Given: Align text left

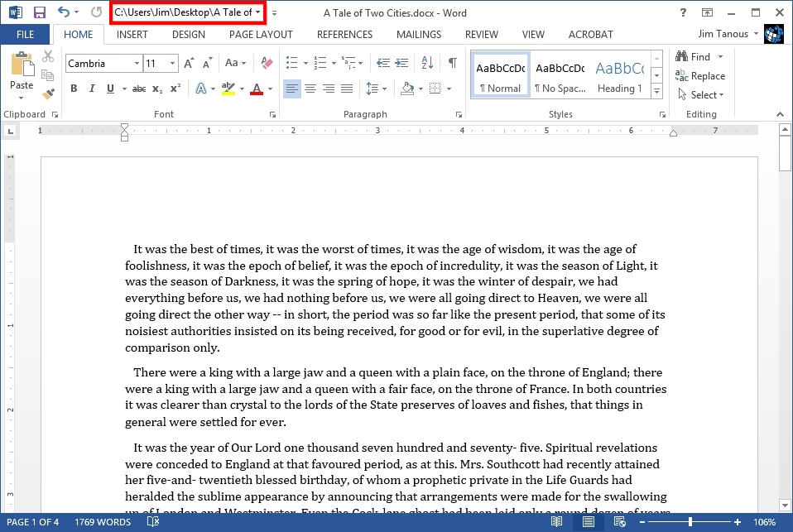Looking at the screenshot, I should click(x=292, y=89).
